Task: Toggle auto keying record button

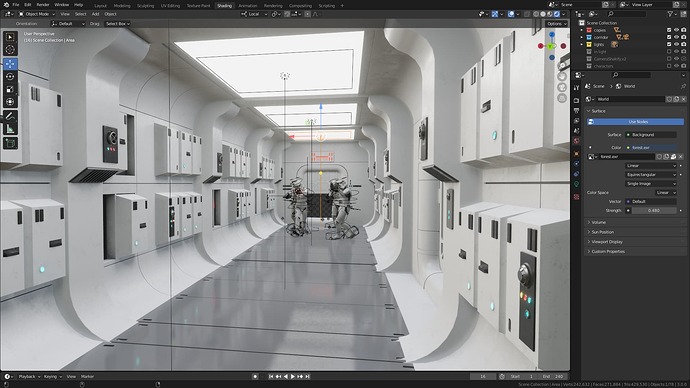Action: (x=255, y=377)
